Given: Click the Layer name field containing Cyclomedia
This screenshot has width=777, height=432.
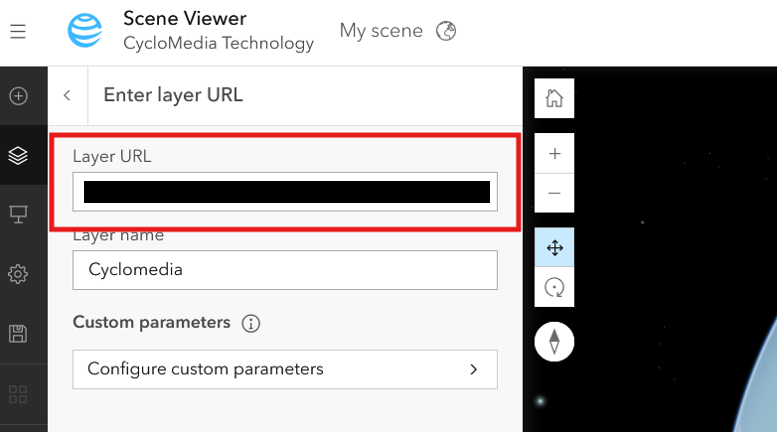Looking at the screenshot, I should click(285, 270).
